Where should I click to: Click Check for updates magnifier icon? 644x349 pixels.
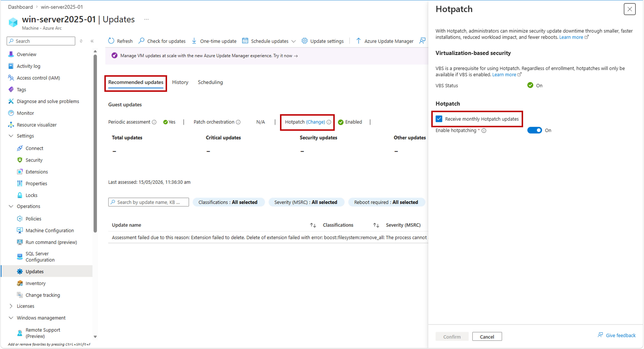(141, 41)
